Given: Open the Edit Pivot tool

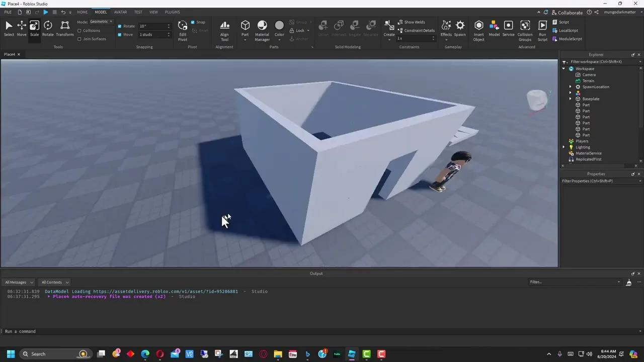Looking at the screenshot, I should [183, 31].
